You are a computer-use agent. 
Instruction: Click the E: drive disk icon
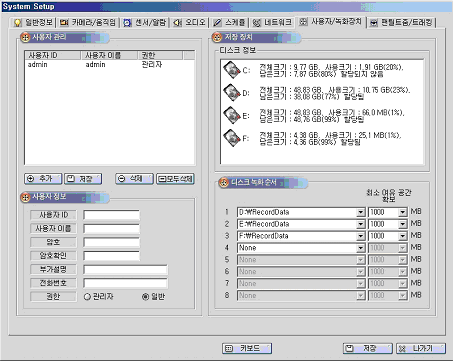point(232,115)
